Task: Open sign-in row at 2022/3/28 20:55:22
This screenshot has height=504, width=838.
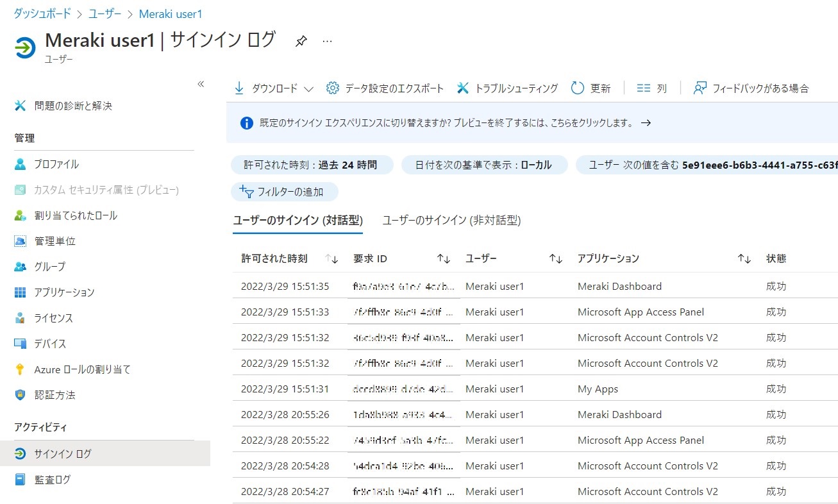Action: tap(535, 440)
